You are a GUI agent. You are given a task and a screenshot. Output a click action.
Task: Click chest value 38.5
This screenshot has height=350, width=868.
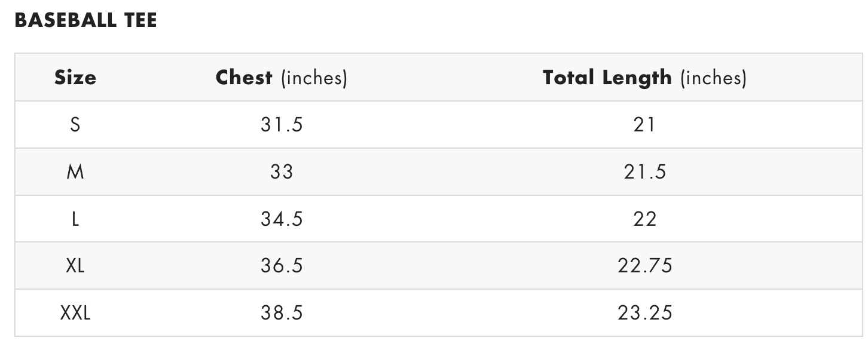(282, 313)
